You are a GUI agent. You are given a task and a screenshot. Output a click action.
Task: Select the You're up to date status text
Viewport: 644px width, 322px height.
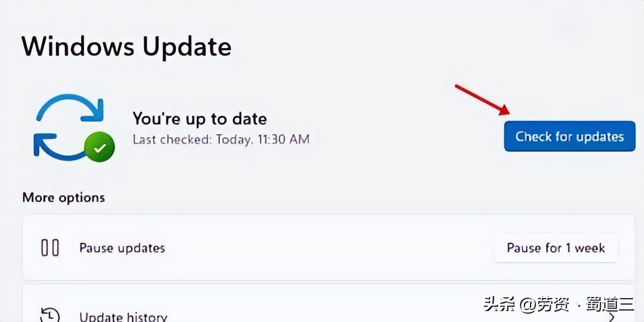[199, 118]
